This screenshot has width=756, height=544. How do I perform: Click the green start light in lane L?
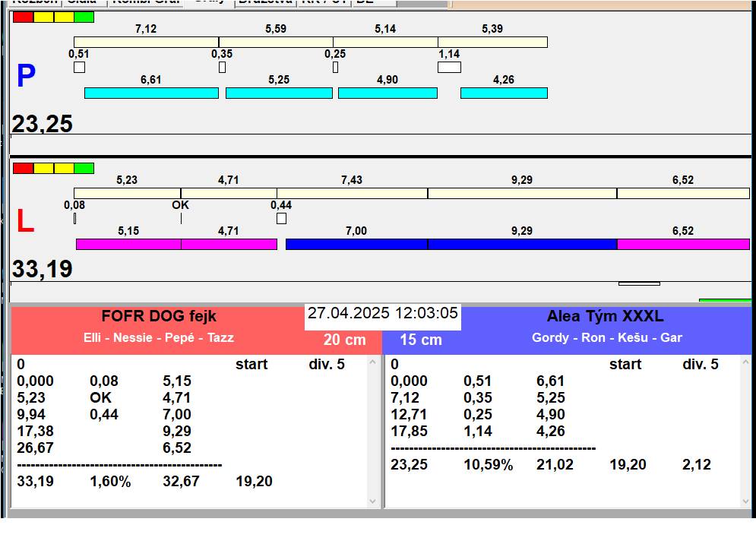click(84, 168)
